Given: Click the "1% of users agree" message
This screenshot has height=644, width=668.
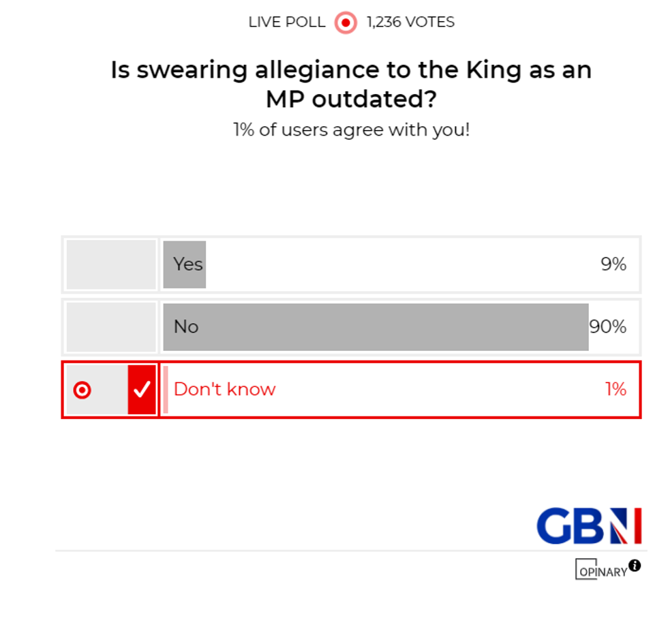Looking at the screenshot, I should (351, 129).
